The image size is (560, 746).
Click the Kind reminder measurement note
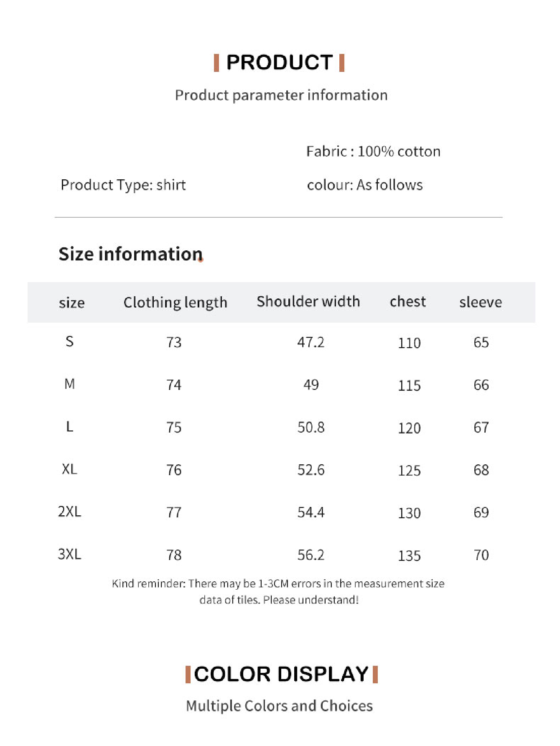[x=278, y=591]
